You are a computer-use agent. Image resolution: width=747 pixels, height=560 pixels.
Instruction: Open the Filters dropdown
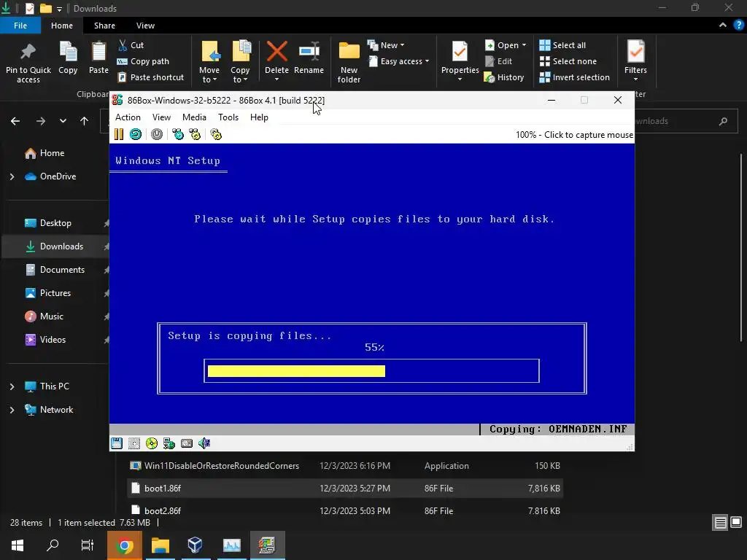pos(636,61)
